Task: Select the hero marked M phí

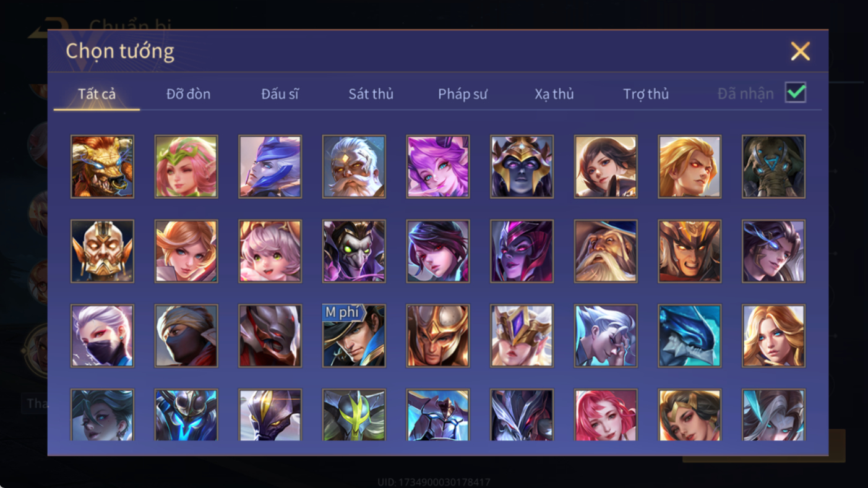Action: (x=354, y=336)
